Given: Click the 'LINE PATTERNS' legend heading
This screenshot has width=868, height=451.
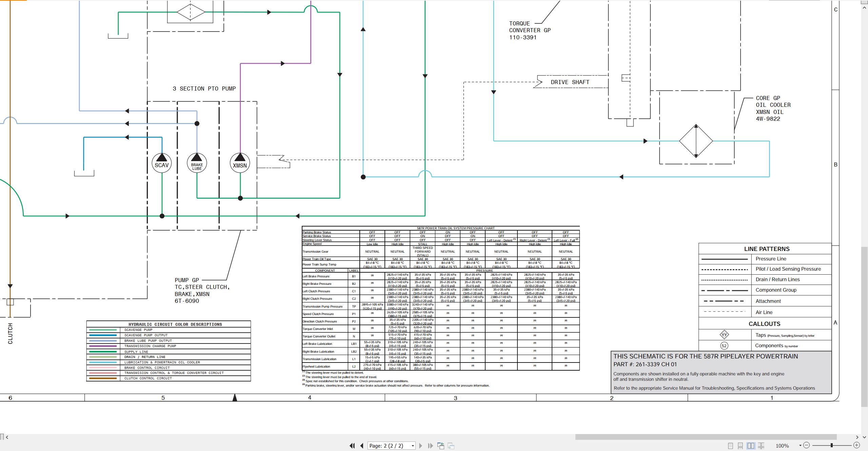Looking at the screenshot, I should tap(767, 249).
